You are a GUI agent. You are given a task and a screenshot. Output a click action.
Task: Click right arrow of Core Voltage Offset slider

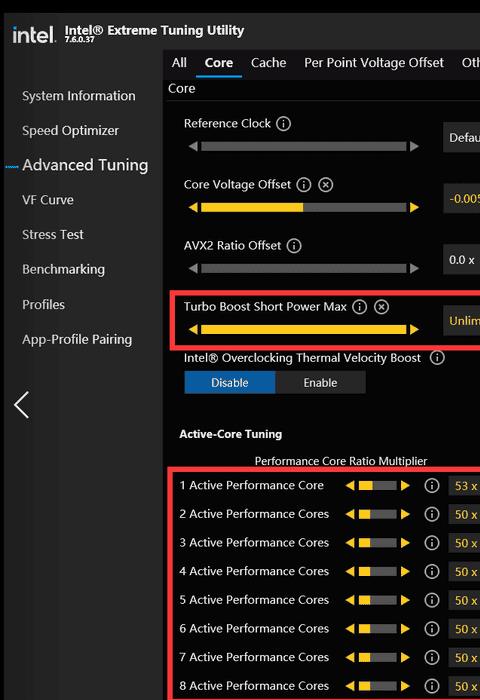click(414, 207)
